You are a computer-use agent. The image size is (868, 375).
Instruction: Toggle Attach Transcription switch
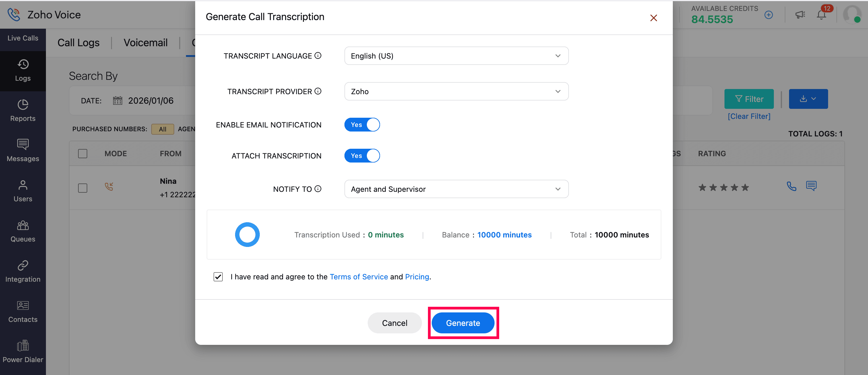tap(362, 156)
